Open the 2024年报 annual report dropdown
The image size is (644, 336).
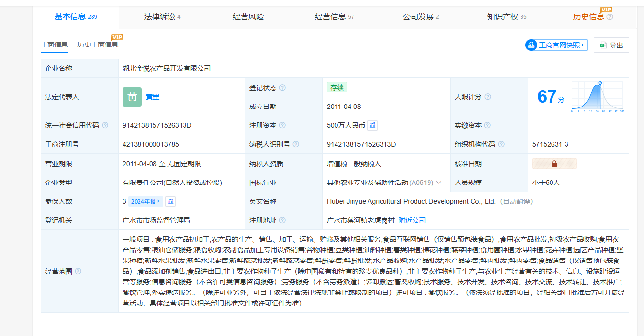click(x=145, y=201)
